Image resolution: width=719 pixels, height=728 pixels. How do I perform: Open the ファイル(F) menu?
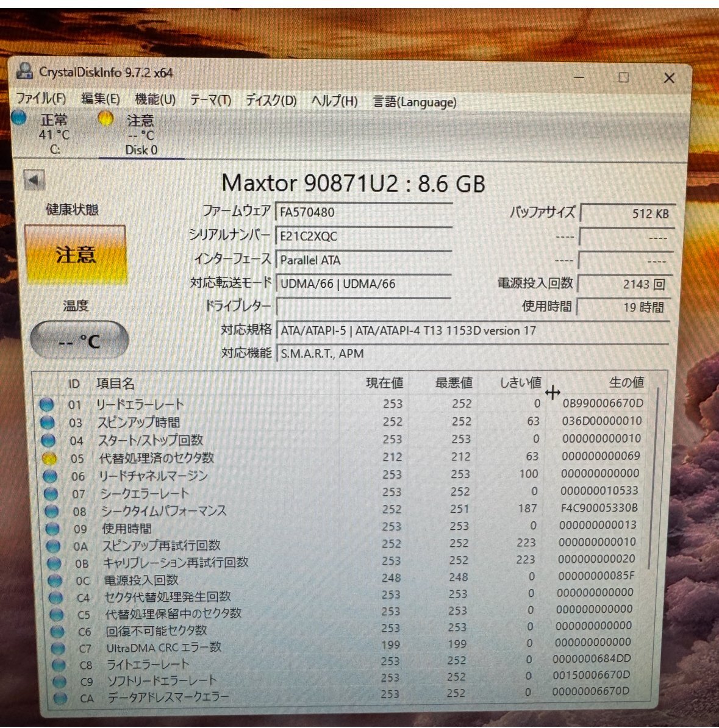click(41, 98)
